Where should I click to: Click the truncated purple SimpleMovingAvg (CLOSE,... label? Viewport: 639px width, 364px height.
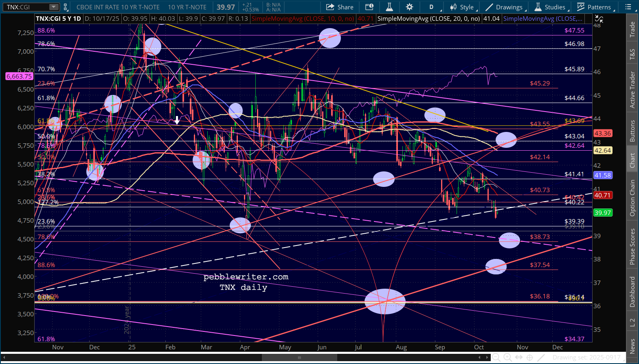point(543,19)
